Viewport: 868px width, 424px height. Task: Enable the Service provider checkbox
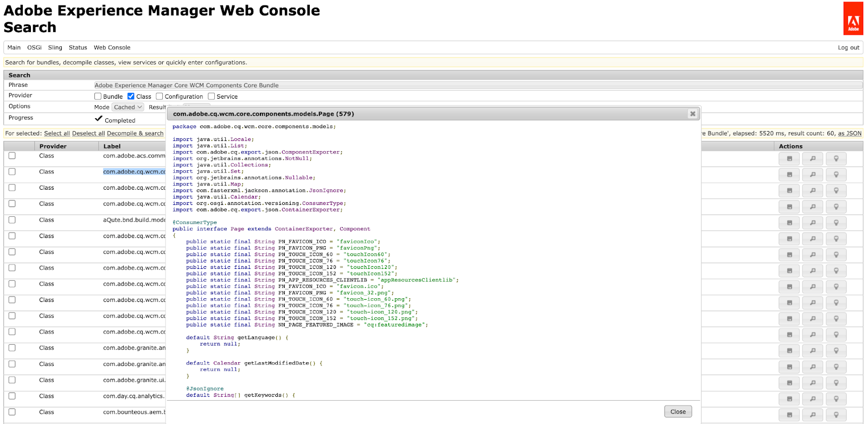212,96
